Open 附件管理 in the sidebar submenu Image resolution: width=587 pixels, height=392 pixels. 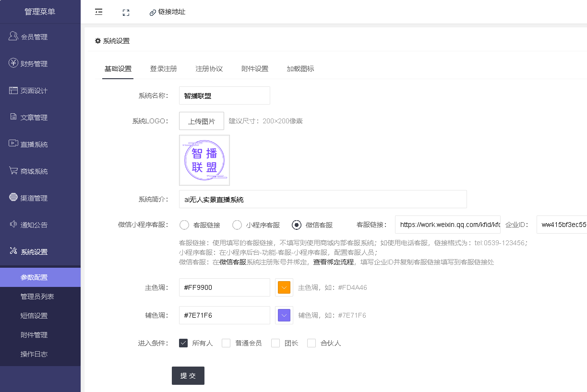[x=40, y=335]
